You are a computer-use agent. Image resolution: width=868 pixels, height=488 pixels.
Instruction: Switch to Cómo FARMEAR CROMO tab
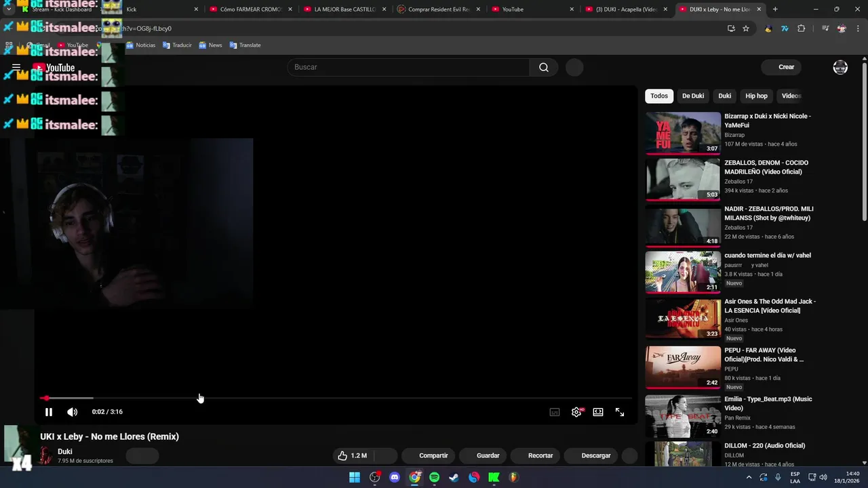tap(250, 9)
